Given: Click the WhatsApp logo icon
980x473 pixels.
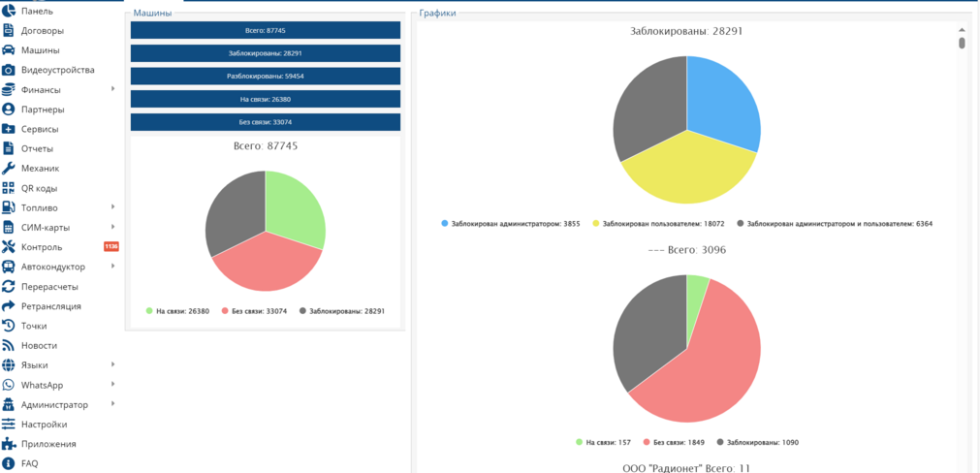Looking at the screenshot, I should (x=8, y=385).
